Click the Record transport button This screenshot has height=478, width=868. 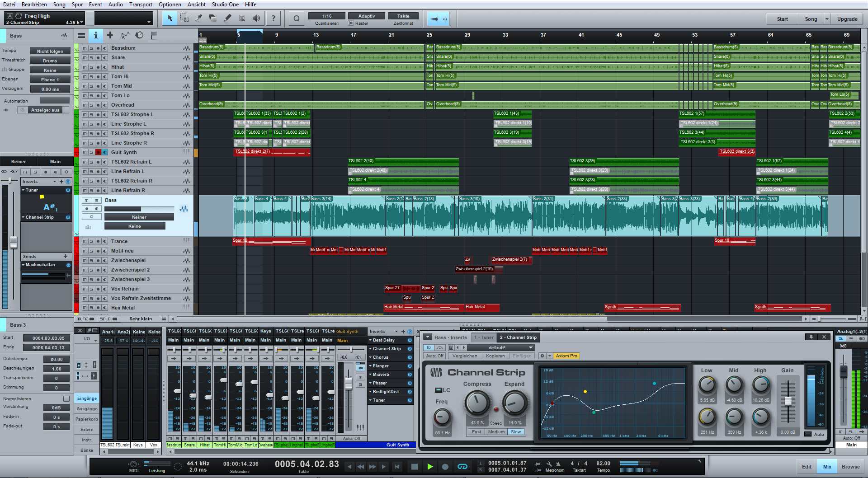[445, 467]
